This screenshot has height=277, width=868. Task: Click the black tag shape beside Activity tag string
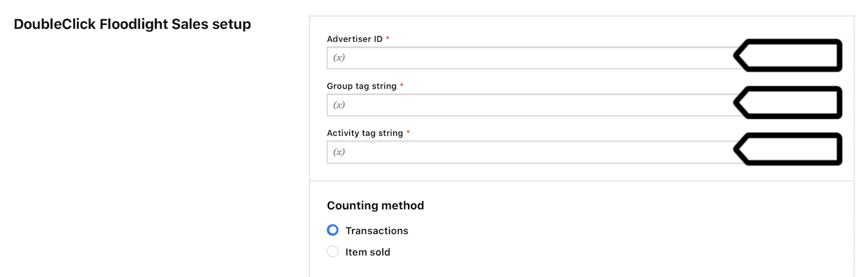pos(787,149)
